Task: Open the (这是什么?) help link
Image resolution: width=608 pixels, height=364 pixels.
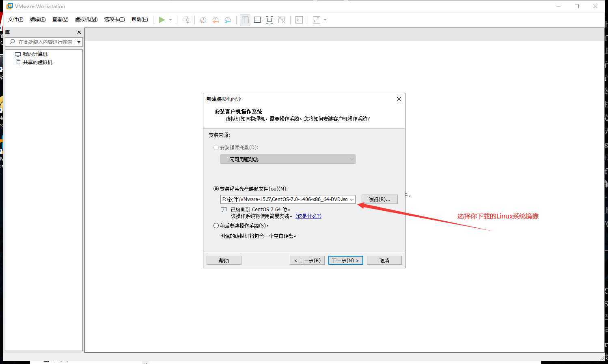Action: pos(308,216)
